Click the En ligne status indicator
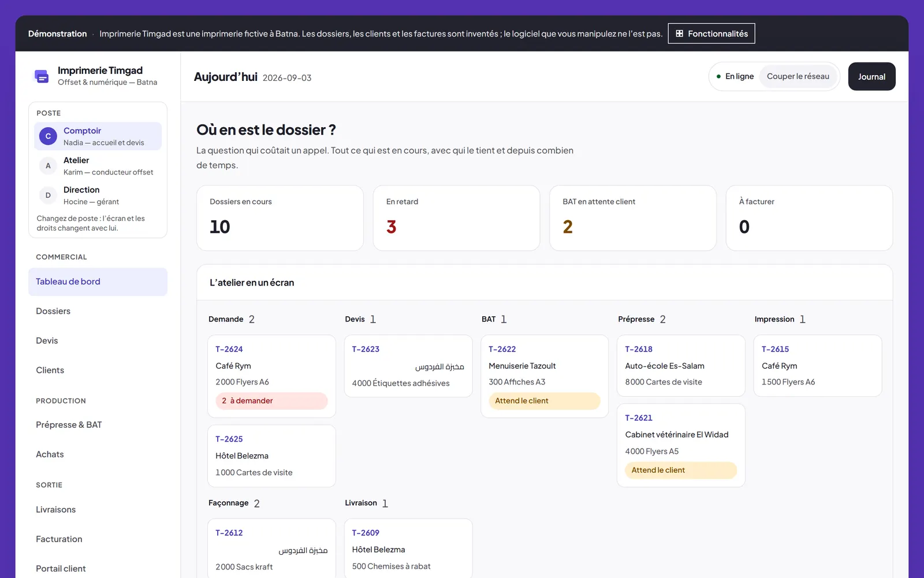Viewport: 924px width, 578px height. [735, 76]
